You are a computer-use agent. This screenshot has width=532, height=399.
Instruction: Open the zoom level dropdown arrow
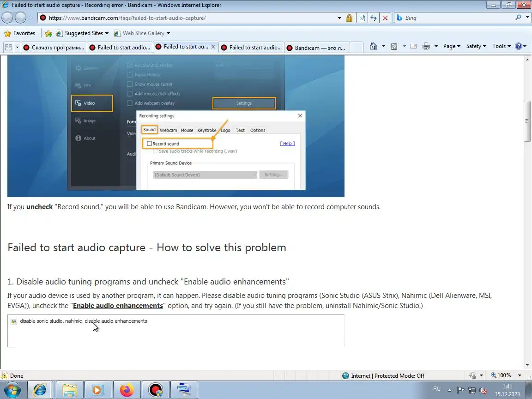(x=520, y=375)
